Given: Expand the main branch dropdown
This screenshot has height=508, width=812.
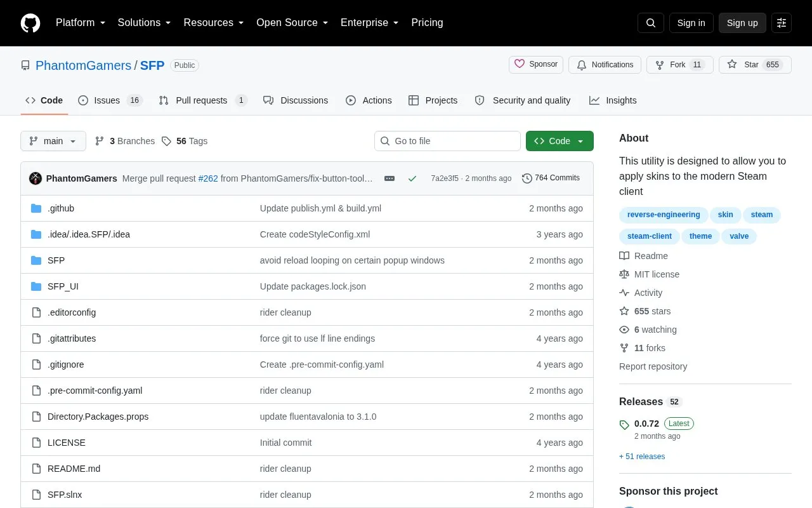Looking at the screenshot, I should point(53,141).
